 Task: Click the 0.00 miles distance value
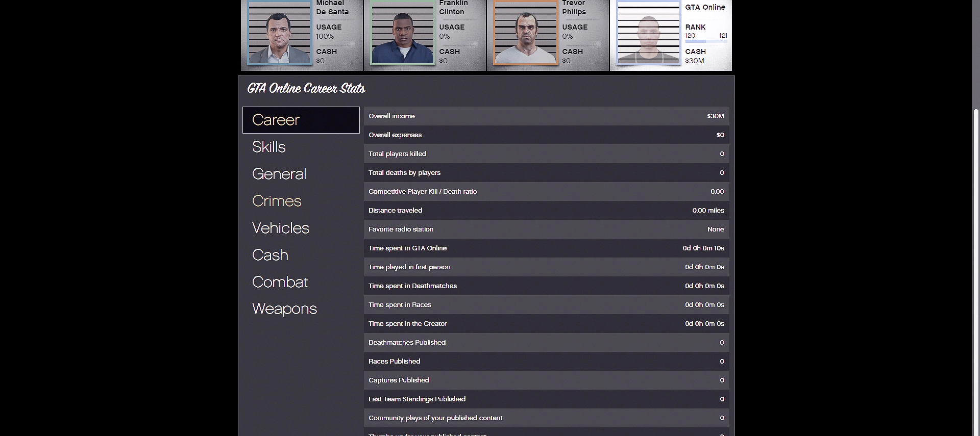click(x=708, y=211)
